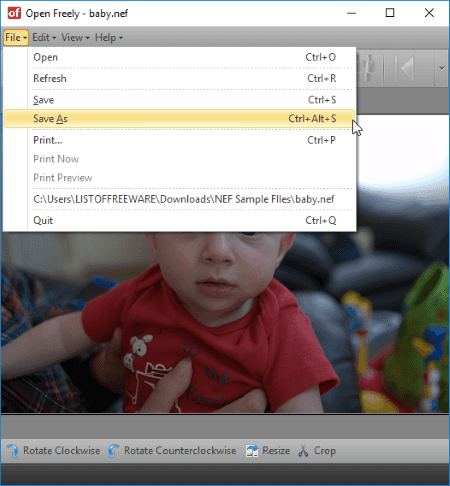Minimize the Open Freely window
This screenshot has width=450, height=486.
coord(351,13)
